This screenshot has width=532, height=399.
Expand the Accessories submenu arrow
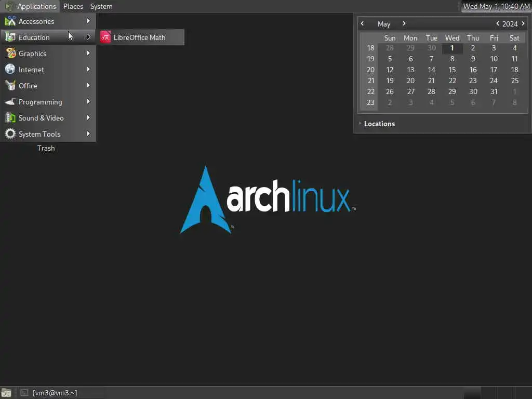(x=88, y=21)
